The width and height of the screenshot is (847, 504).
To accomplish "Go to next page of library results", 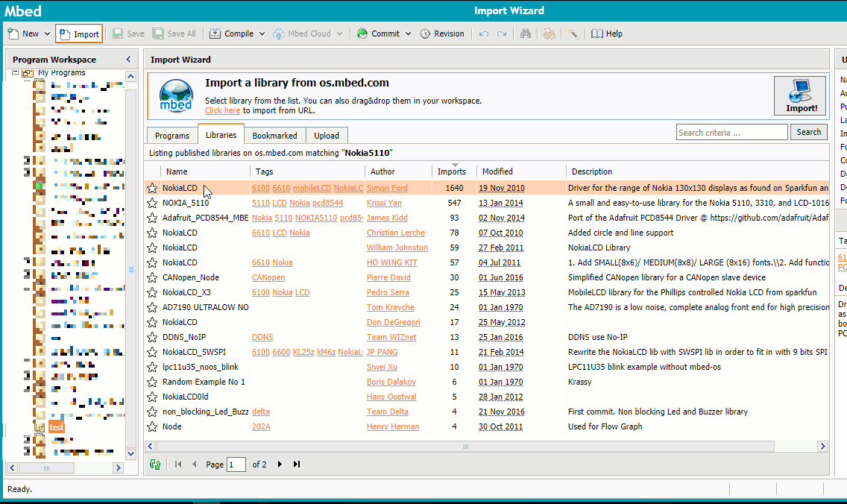I will [x=280, y=464].
